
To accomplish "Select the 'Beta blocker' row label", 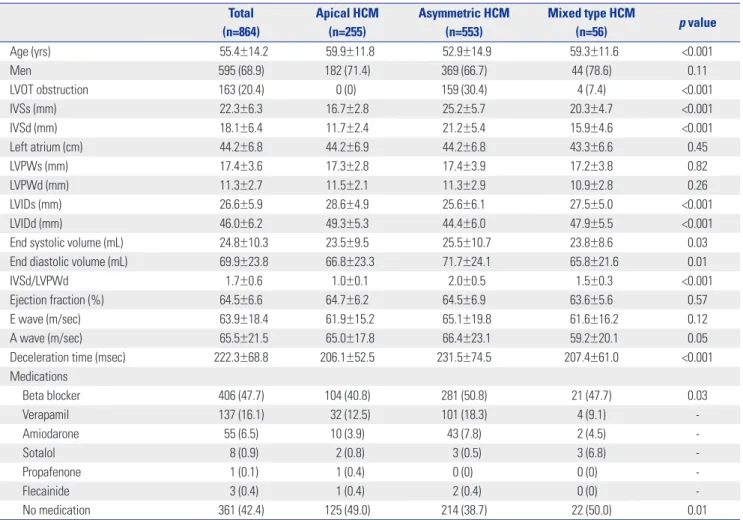I will click(51, 395).
